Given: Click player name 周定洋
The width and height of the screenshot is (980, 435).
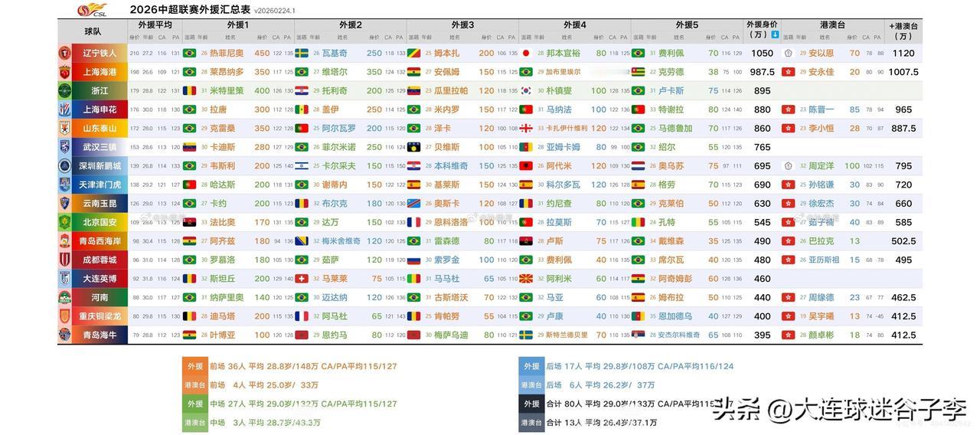Looking at the screenshot, I should point(822,165).
